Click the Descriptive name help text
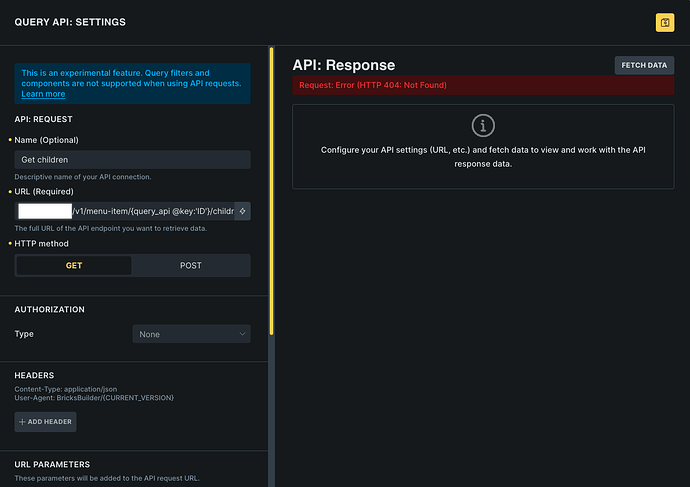Viewport: 690px width, 487px height. pyautogui.click(x=83, y=177)
